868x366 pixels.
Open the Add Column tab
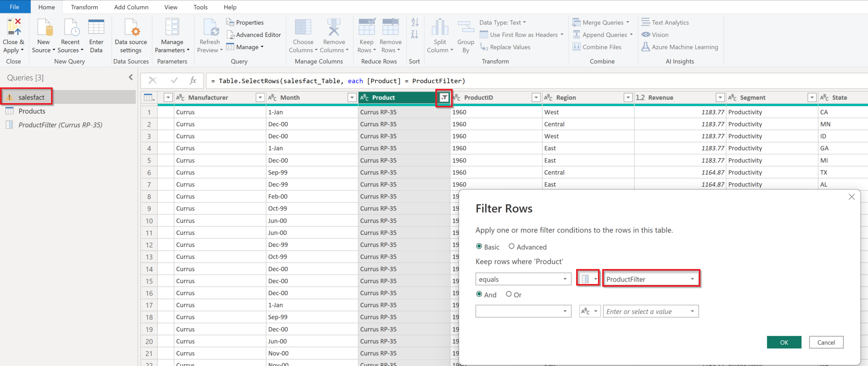131,7
